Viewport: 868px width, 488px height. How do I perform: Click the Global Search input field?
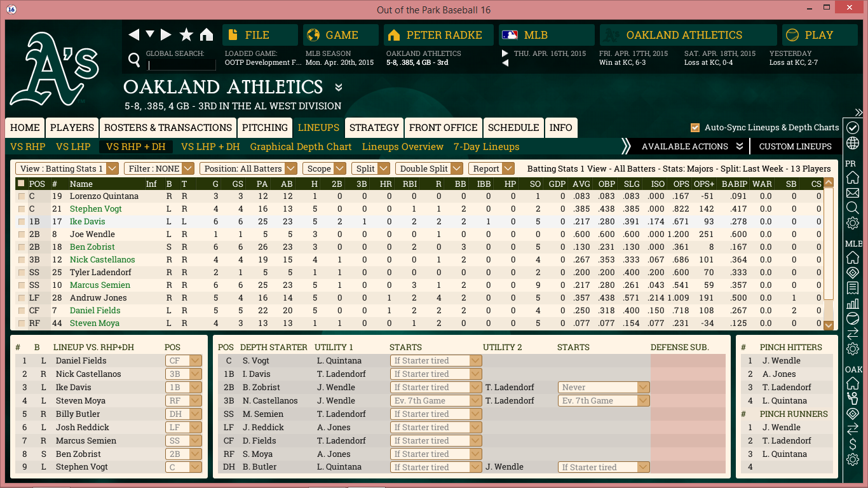[x=182, y=65]
